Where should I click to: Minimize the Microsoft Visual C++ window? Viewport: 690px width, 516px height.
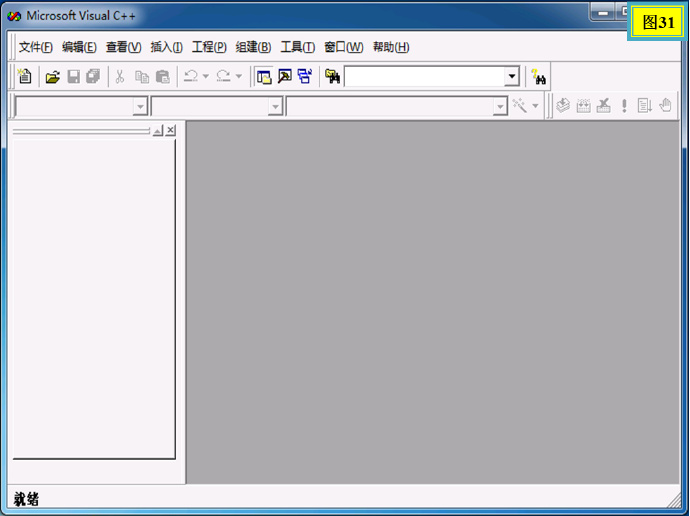(603, 13)
